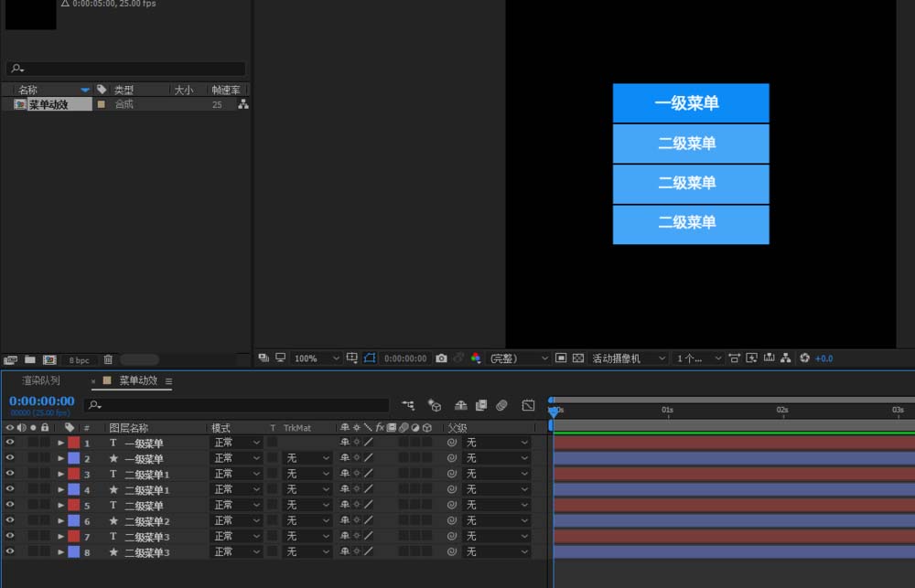The width and height of the screenshot is (915, 588).
Task: Click the blue label color of layer 2
Action: 73,458
